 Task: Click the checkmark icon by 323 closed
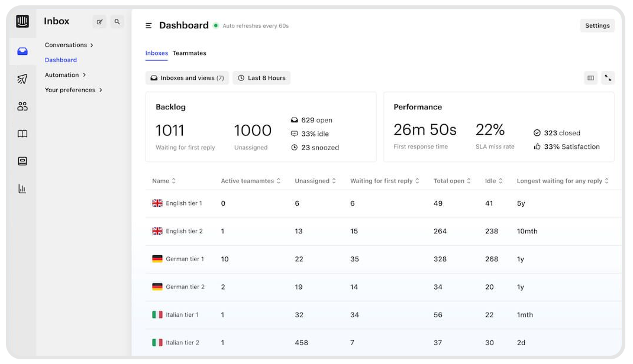537,133
